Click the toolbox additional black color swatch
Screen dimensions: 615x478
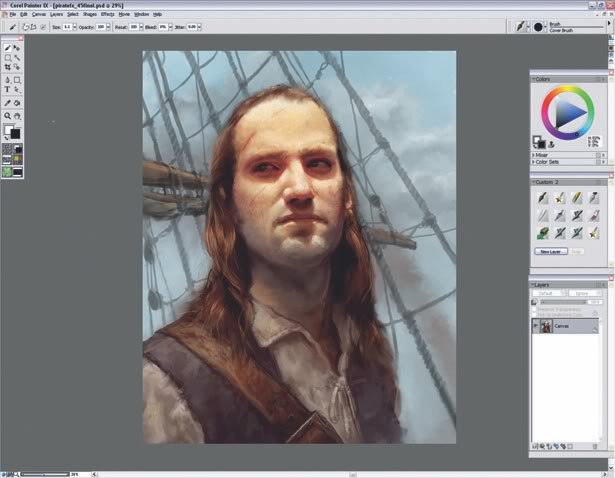[16, 134]
